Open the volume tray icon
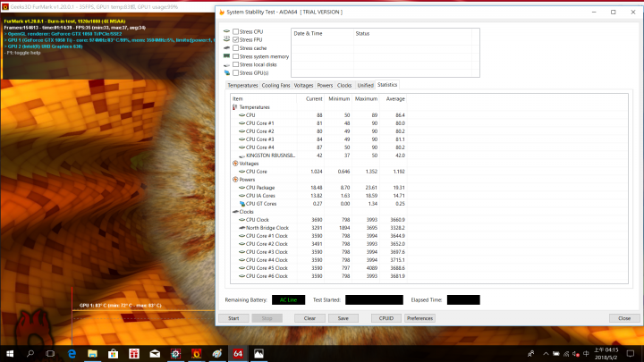The image size is (644, 362). 576,353
